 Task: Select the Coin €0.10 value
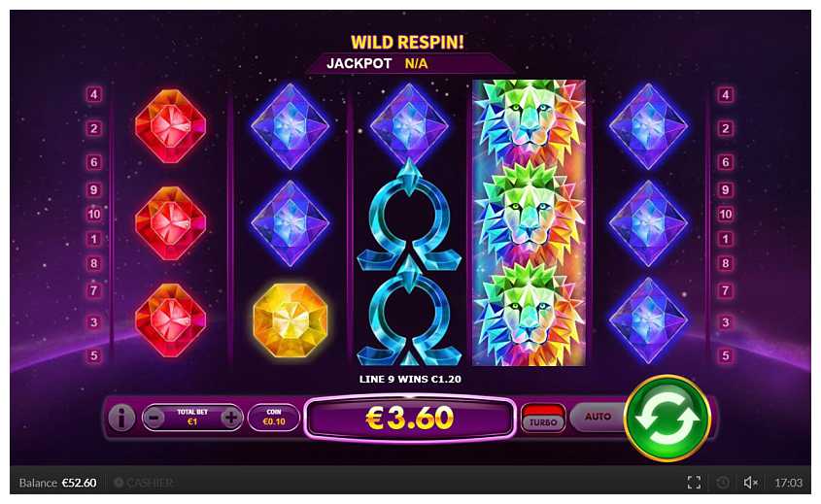pos(273,418)
